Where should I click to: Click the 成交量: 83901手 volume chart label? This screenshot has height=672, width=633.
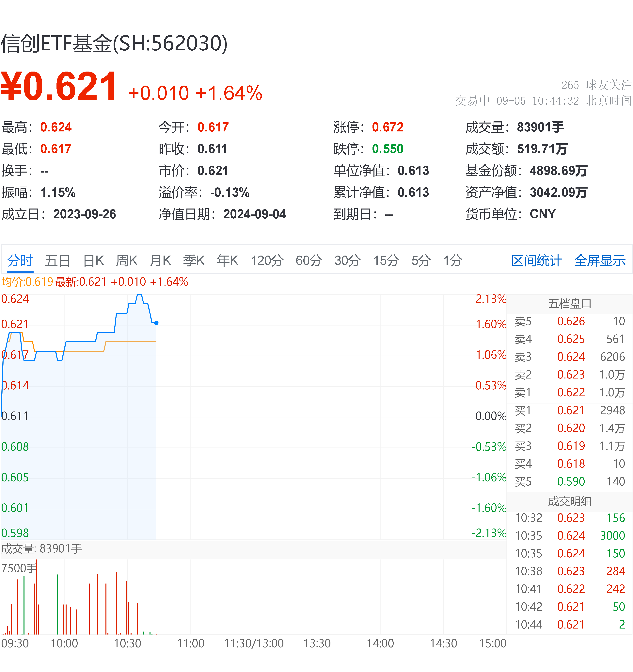click(x=41, y=549)
